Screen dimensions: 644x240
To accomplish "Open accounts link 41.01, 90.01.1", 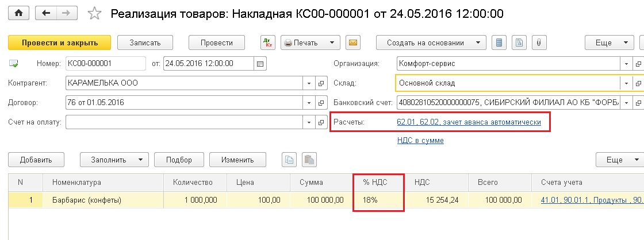I will coord(592,200).
